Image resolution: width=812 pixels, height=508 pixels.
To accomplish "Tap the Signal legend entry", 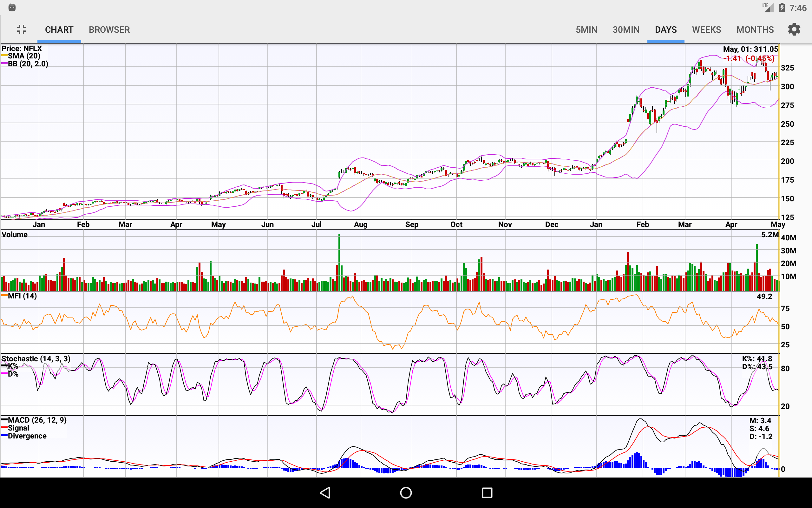I will click(x=15, y=428).
